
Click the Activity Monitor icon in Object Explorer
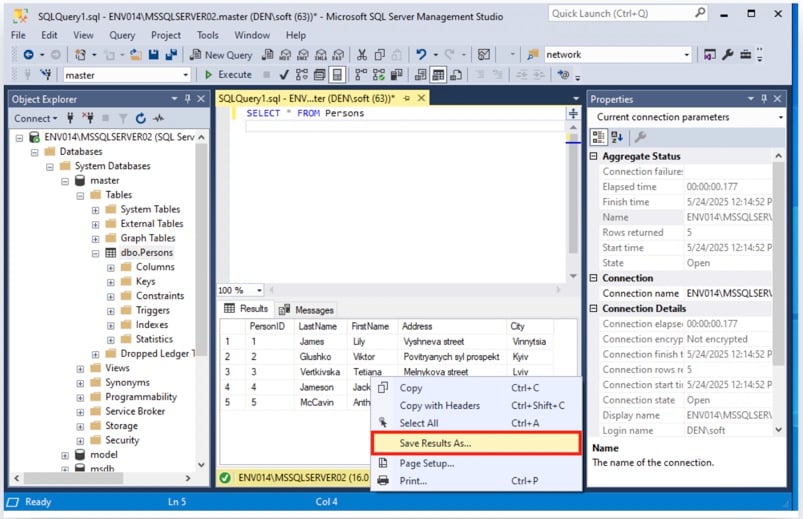pos(158,118)
